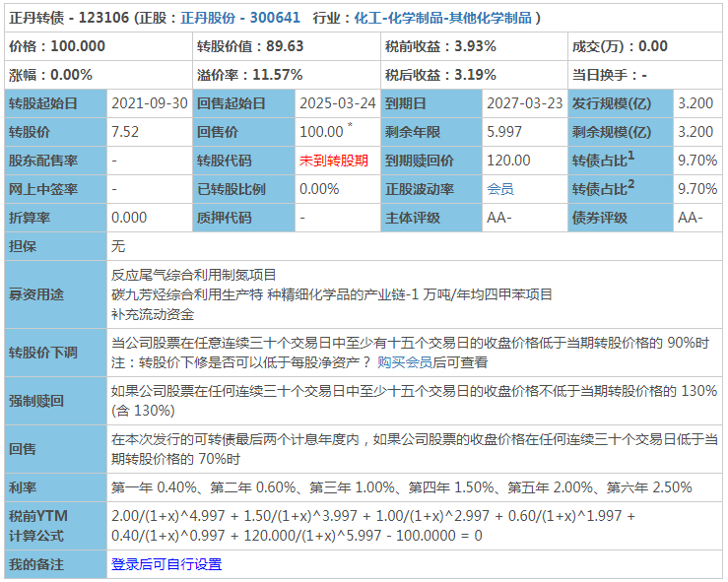Screen dimensions: 728x582
Task: Click the 网上中签率 header cell
Action: click(56, 189)
